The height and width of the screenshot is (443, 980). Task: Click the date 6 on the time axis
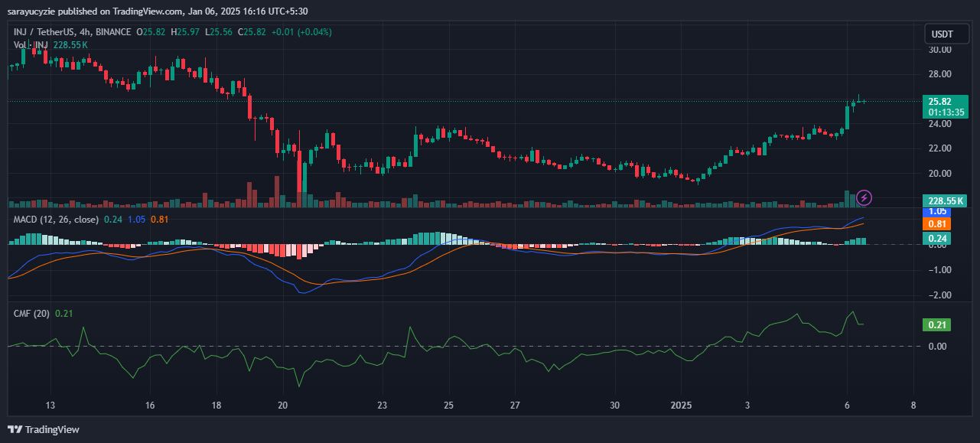pyautogui.click(x=847, y=405)
